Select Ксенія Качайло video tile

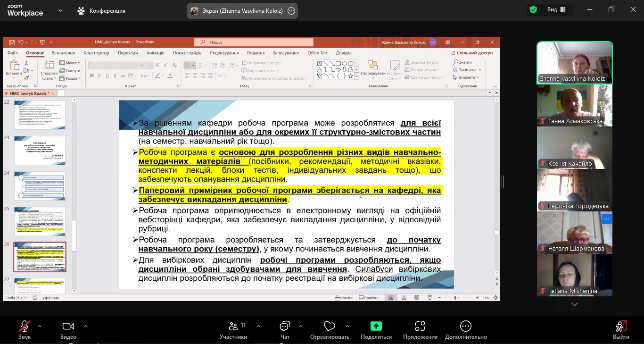coord(575,148)
